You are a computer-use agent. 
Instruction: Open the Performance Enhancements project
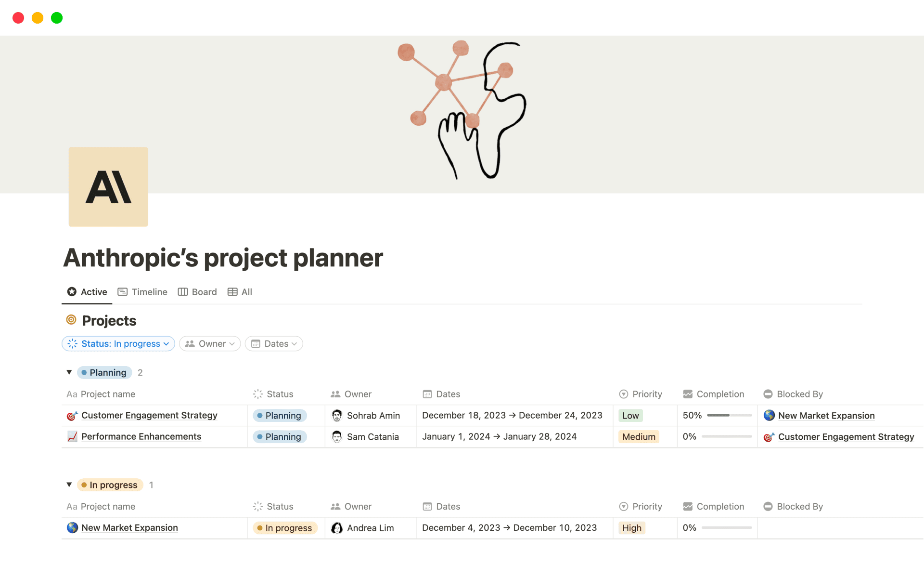pyautogui.click(x=141, y=436)
